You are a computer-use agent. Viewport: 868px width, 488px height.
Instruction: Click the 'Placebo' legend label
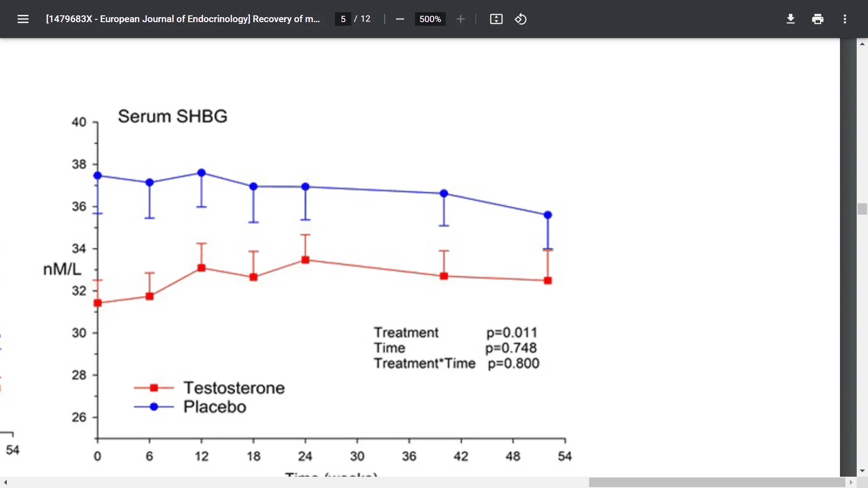coord(215,407)
